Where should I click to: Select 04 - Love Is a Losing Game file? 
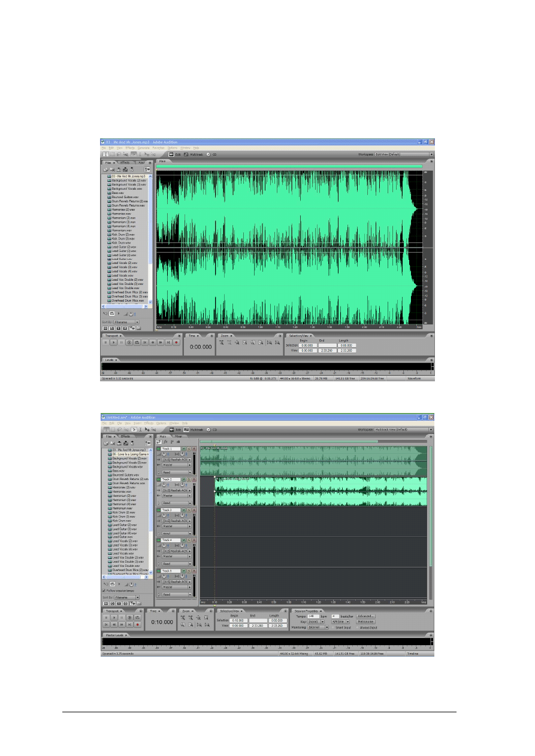[130, 454]
